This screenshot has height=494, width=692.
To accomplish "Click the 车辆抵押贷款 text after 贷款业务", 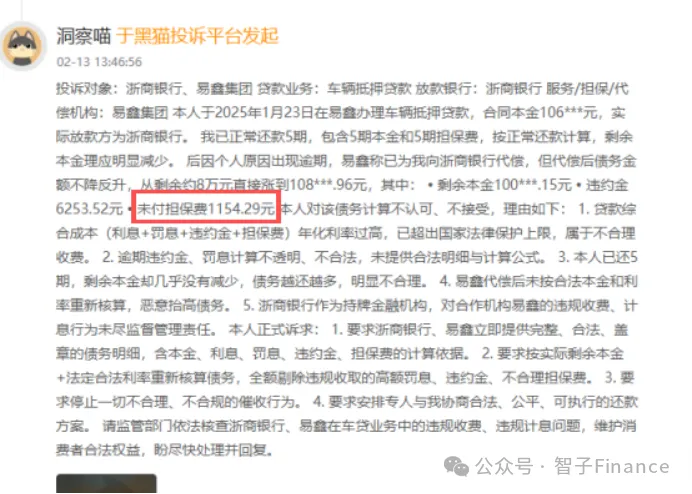I will (x=369, y=89).
